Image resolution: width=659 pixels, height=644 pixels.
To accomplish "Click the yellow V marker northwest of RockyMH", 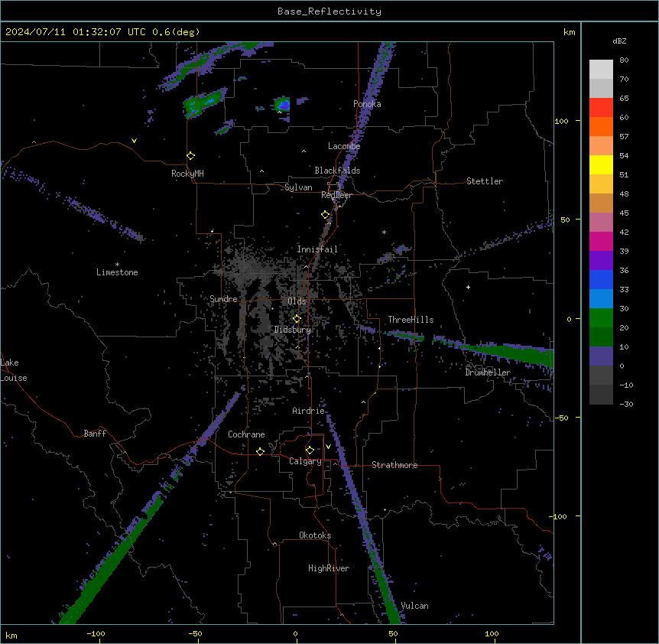I will 134,141.
